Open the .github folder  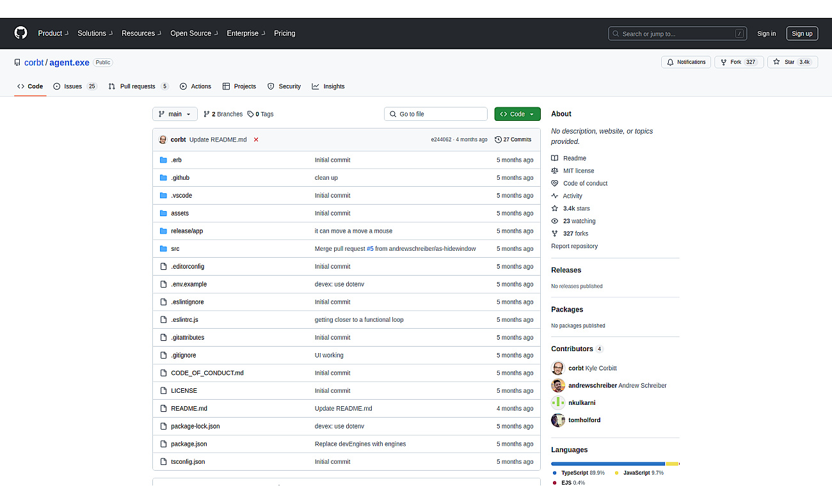pos(180,178)
